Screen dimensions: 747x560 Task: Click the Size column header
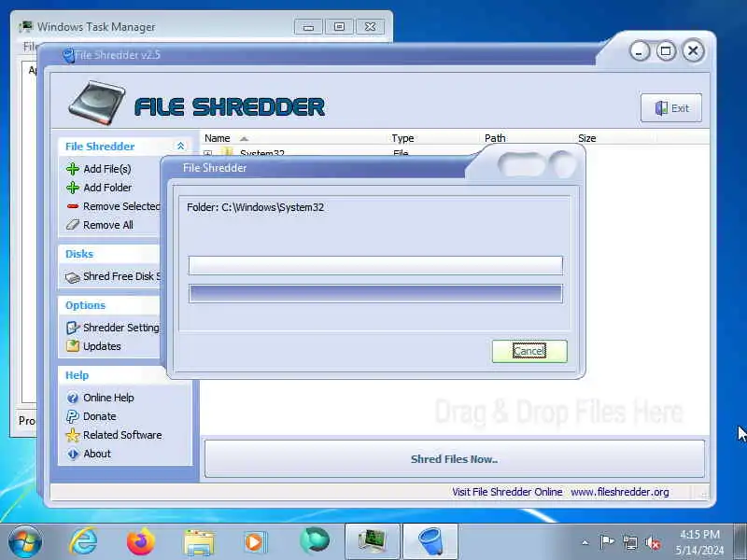point(587,138)
